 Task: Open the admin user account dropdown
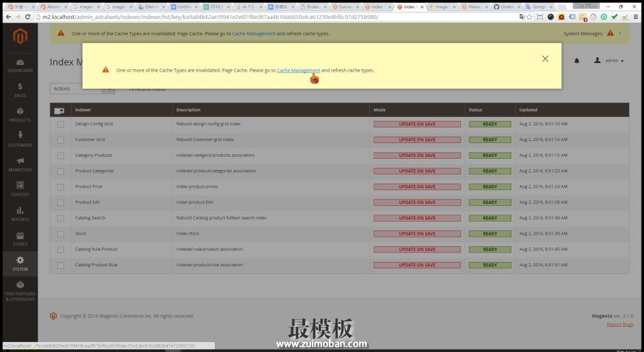click(609, 61)
